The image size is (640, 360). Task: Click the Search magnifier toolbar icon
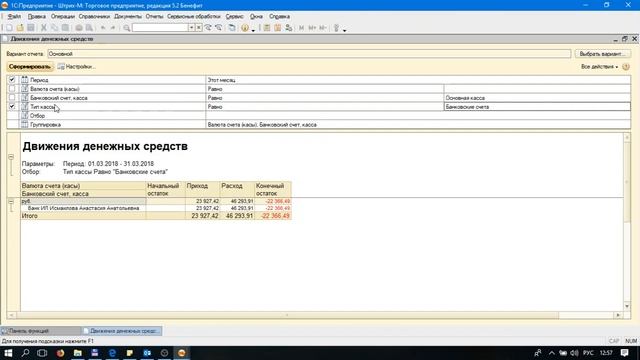127,28
